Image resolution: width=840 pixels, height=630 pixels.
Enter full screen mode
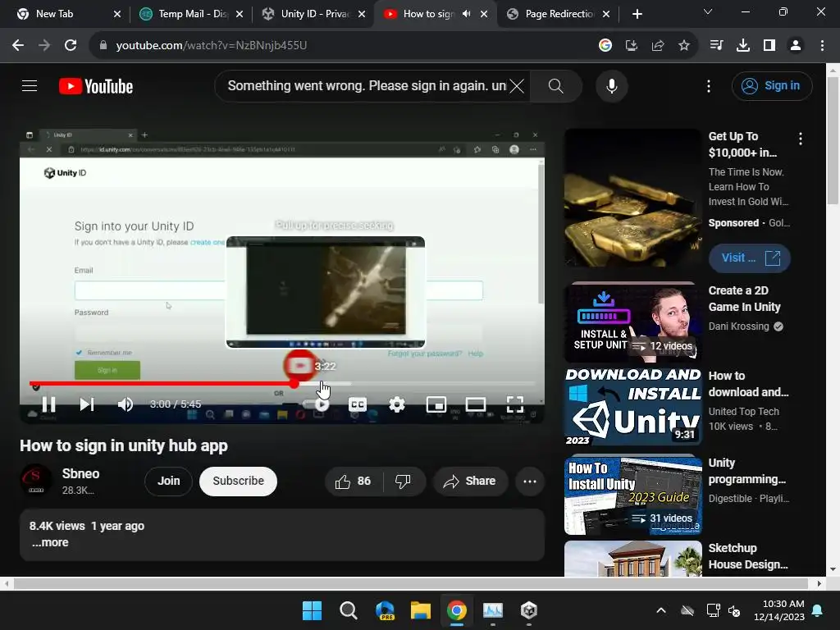pyautogui.click(x=515, y=404)
